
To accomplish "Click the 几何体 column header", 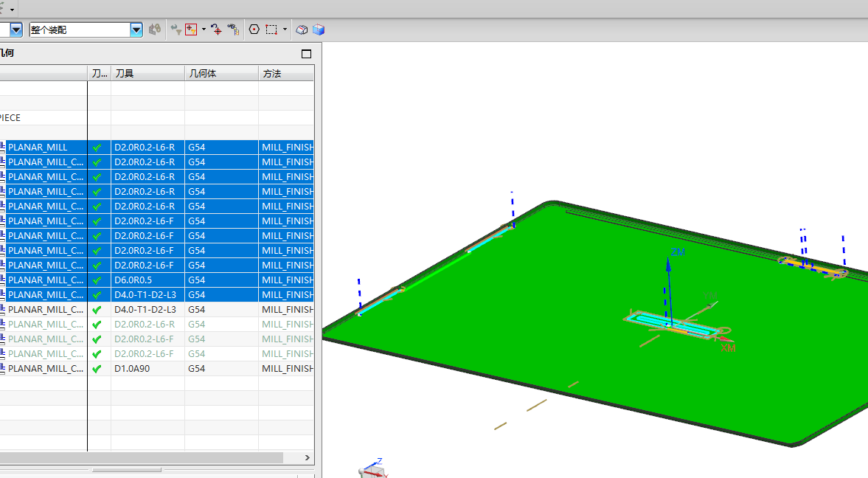I will pos(221,73).
